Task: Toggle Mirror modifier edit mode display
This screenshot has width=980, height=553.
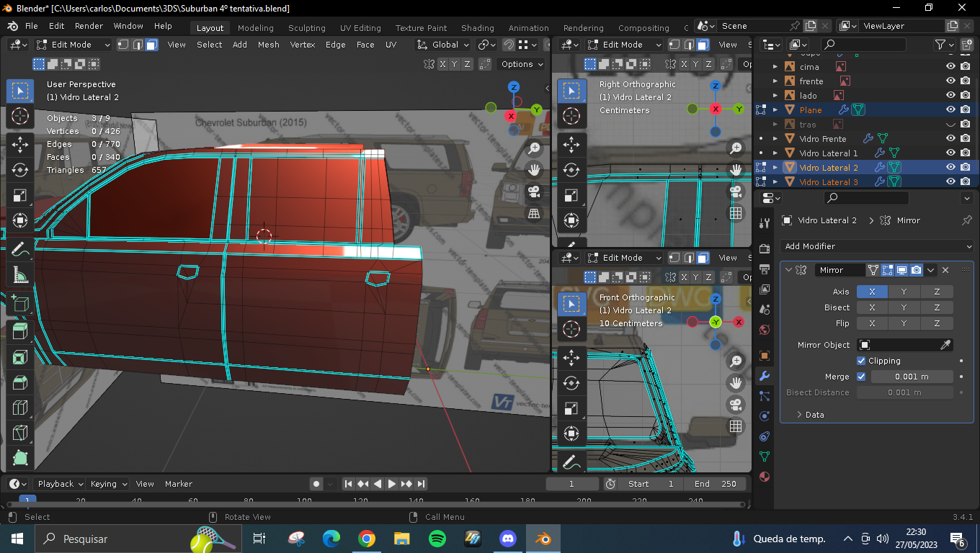Action: pyautogui.click(x=887, y=270)
